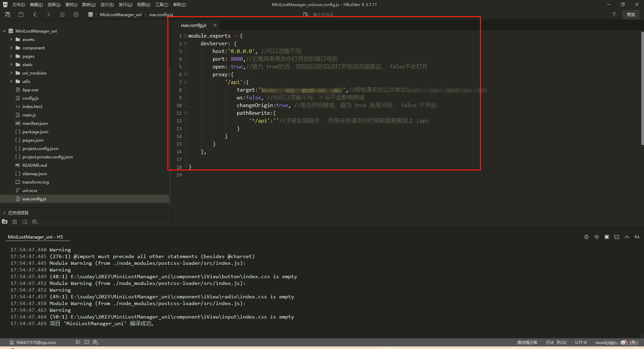Click the sync refresh sidebar icon

(25, 221)
